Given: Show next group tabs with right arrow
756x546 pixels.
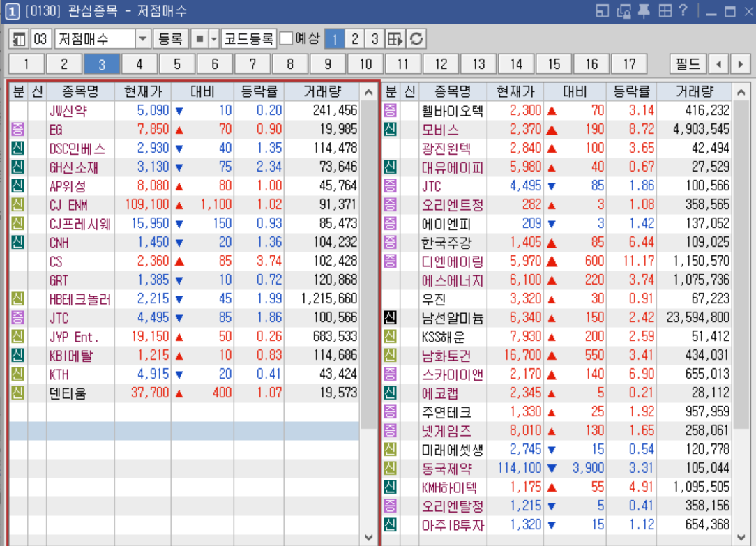Looking at the screenshot, I should pos(740,64).
